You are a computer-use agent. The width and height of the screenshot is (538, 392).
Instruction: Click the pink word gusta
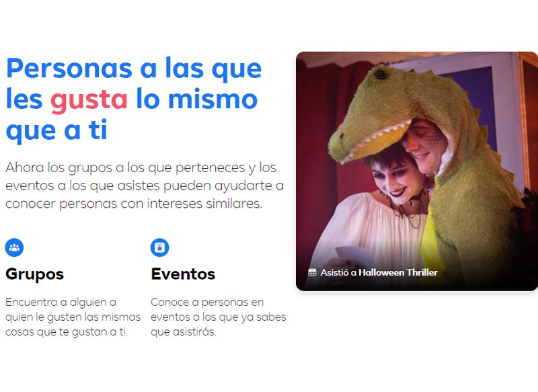click(x=89, y=100)
